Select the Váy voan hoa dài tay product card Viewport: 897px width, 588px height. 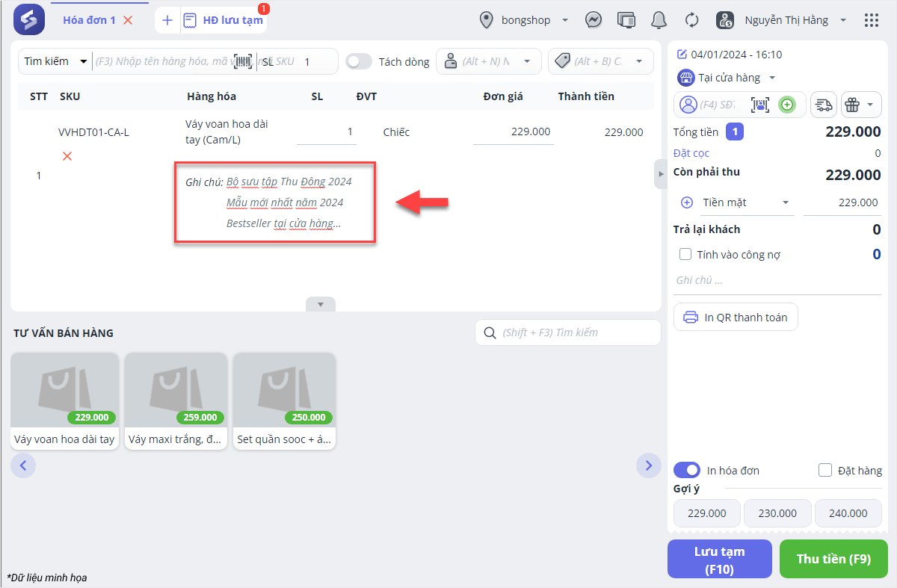point(64,400)
